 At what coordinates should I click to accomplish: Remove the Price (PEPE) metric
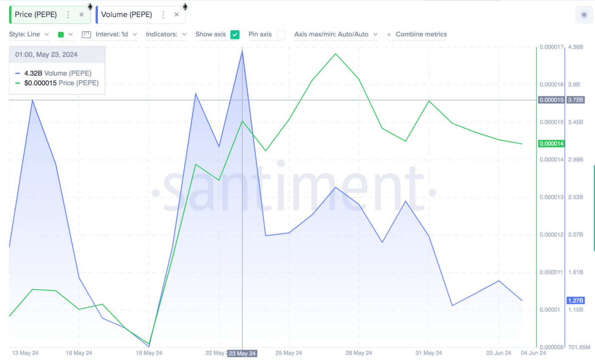(82, 14)
